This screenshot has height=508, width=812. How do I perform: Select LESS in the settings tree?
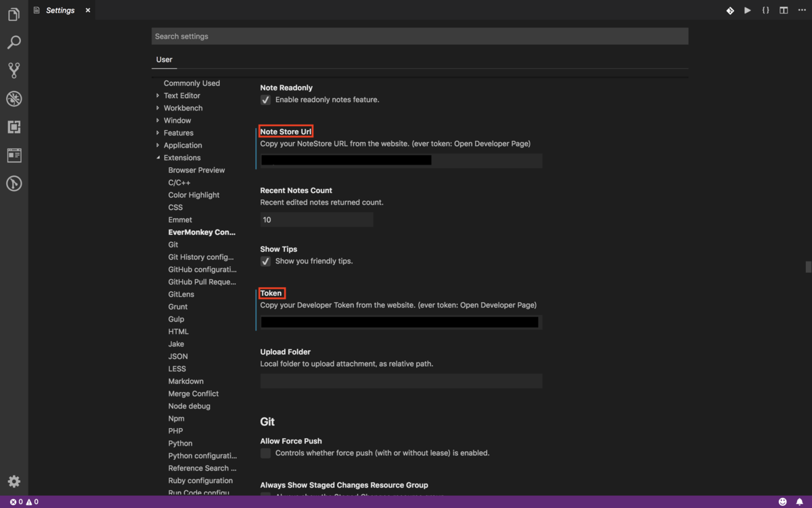tap(177, 368)
